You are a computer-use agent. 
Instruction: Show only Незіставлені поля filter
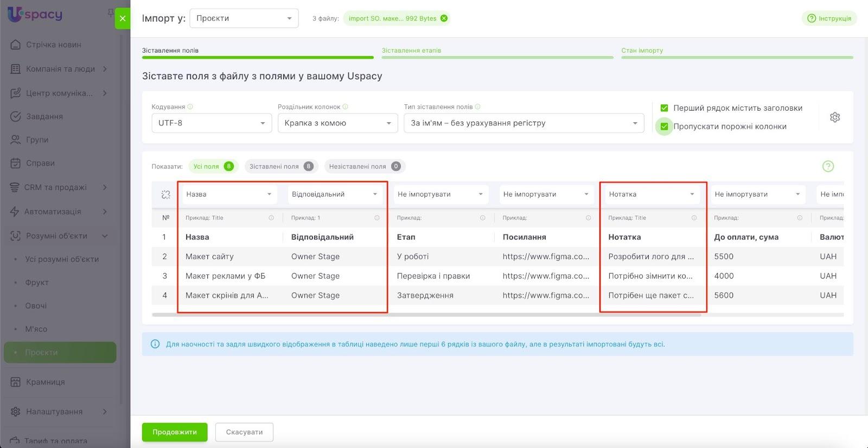364,166
